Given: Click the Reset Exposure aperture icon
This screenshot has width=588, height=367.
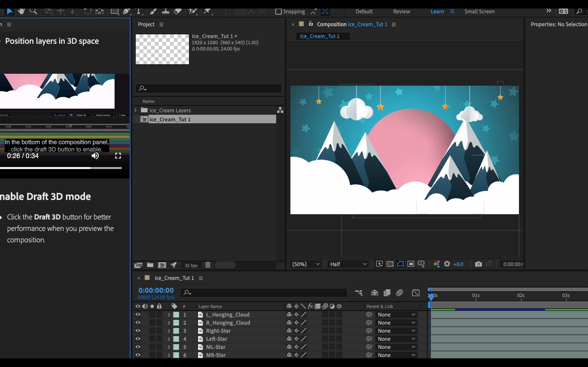Looking at the screenshot, I should click(x=447, y=264).
